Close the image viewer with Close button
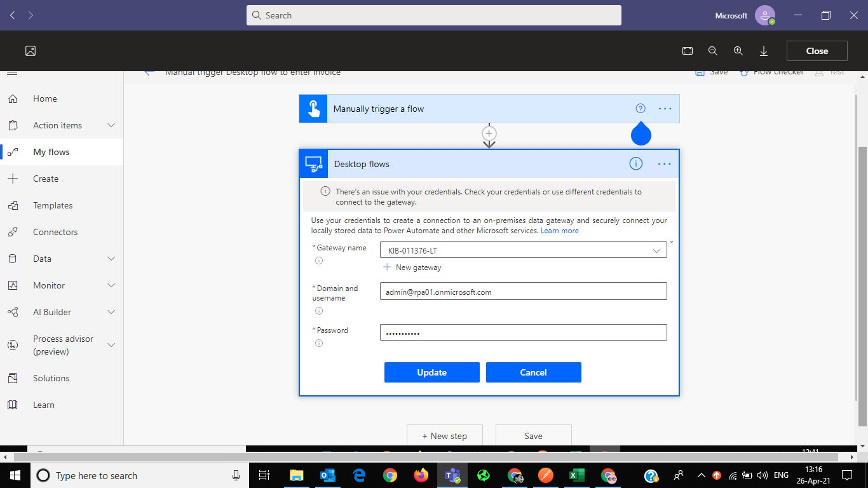 point(817,51)
